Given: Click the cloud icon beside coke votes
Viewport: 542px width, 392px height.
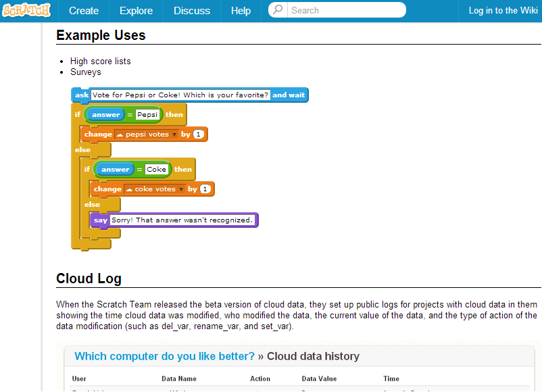Looking at the screenshot, I should (x=129, y=189).
